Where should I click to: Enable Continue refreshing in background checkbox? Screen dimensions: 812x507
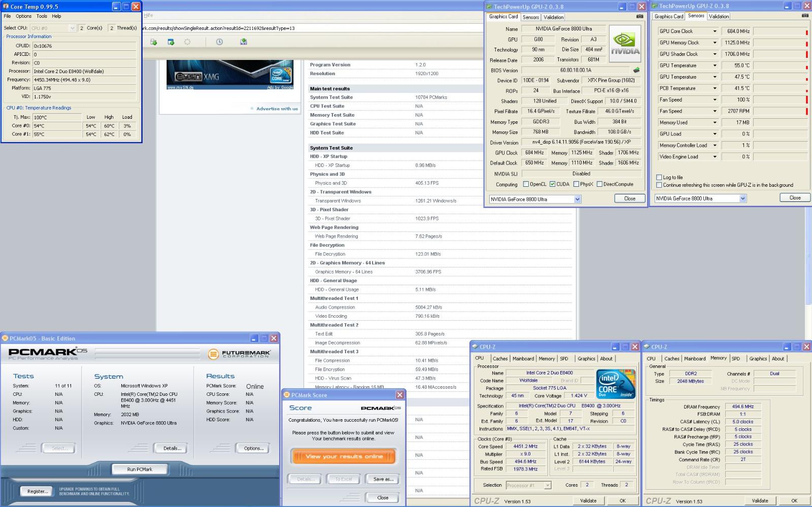click(x=659, y=185)
